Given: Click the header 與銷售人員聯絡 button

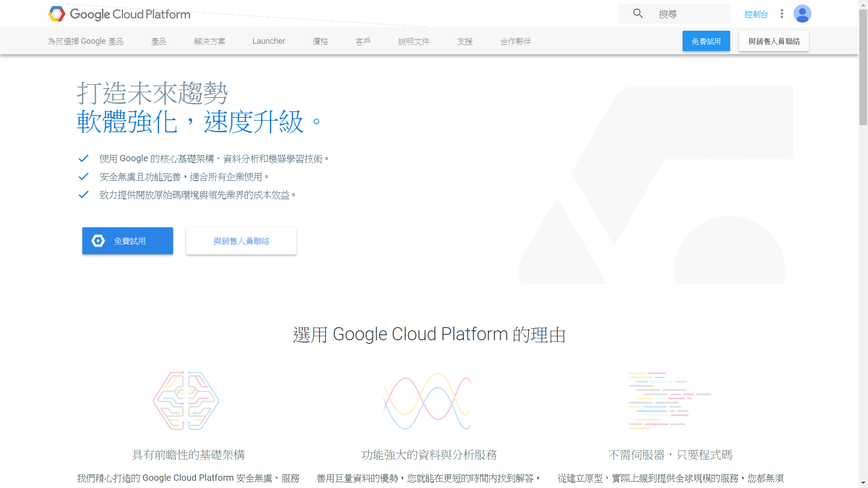Looking at the screenshot, I should [774, 41].
